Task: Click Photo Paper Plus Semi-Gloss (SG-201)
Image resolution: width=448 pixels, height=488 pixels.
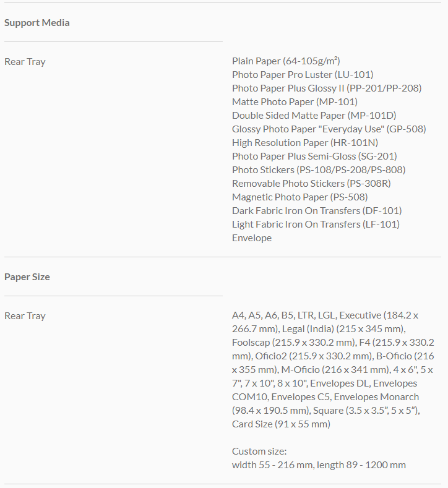Action: click(x=314, y=156)
